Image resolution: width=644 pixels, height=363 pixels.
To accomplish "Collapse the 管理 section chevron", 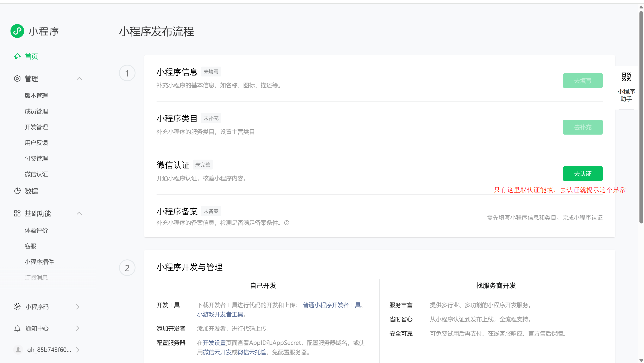I will coord(79,79).
